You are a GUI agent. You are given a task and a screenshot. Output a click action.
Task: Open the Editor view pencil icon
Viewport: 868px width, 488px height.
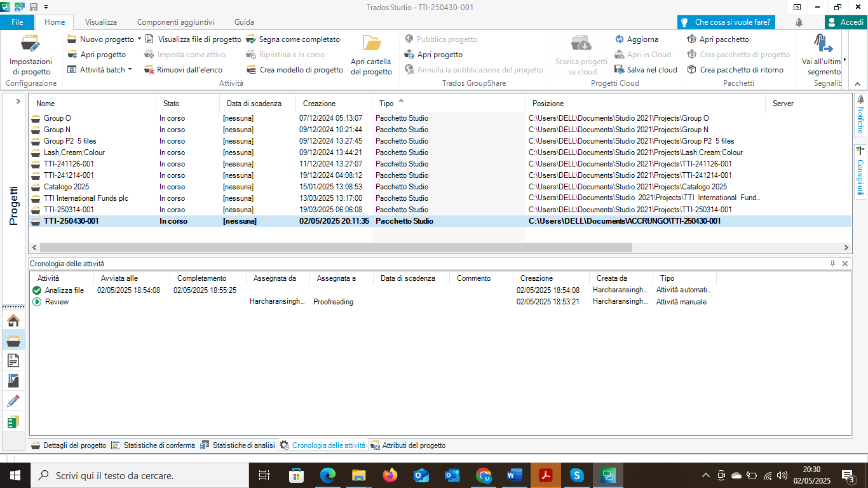[13, 401]
